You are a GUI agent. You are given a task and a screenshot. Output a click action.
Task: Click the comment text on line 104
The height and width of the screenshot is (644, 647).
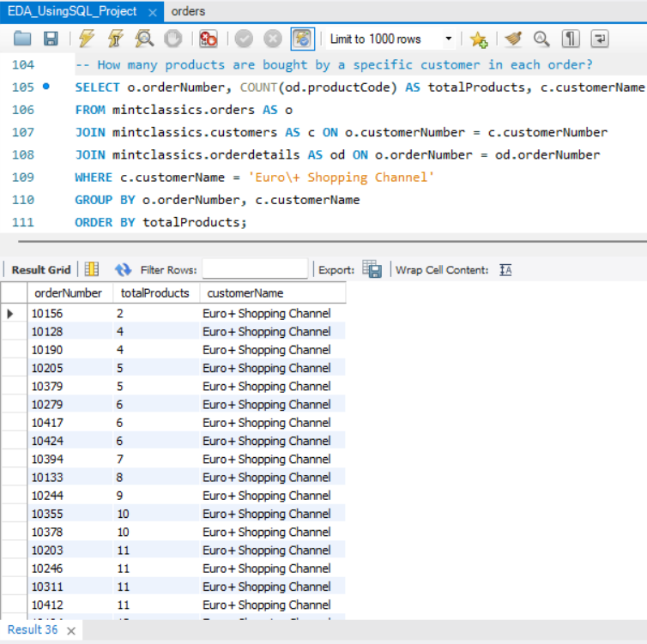pos(335,64)
